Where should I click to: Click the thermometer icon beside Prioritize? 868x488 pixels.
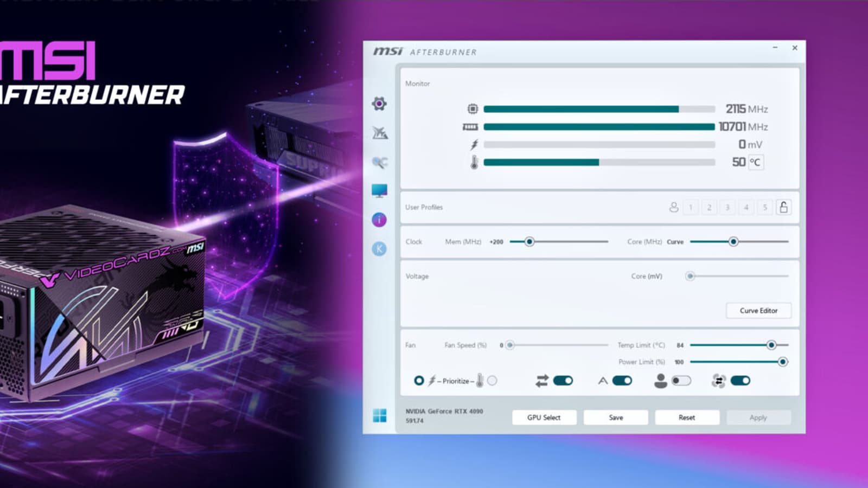tap(480, 381)
